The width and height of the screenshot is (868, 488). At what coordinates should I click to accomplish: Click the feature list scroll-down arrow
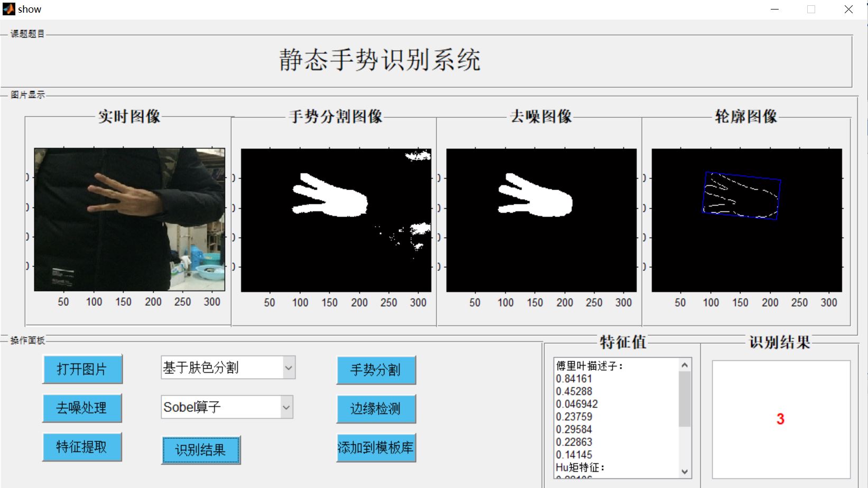(x=685, y=472)
